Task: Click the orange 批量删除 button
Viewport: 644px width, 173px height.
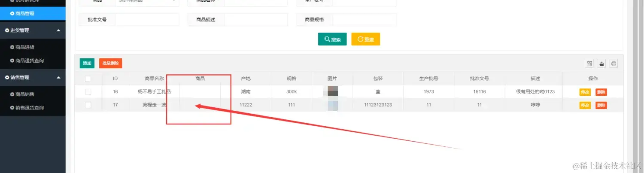Action: point(110,63)
